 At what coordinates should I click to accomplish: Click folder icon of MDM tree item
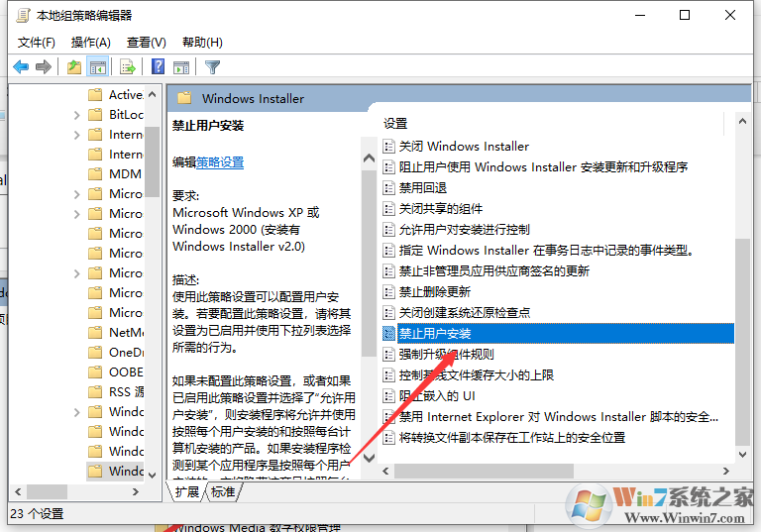click(x=95, y=173)
